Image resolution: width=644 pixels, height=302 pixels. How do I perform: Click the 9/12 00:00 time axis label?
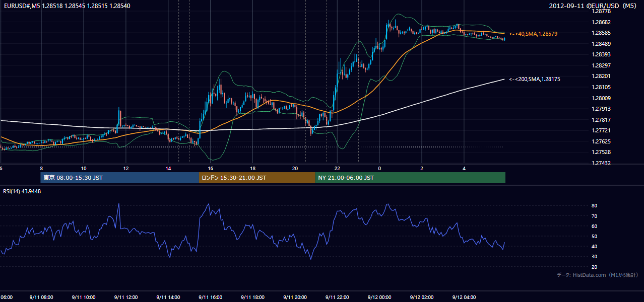click(380, 297)
